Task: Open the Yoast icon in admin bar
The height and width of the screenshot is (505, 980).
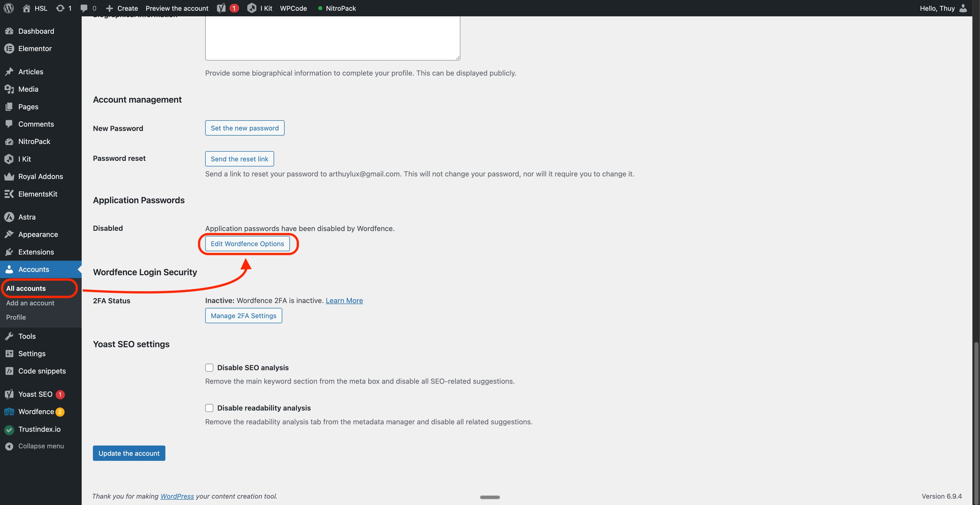Action: coord(222,8)
